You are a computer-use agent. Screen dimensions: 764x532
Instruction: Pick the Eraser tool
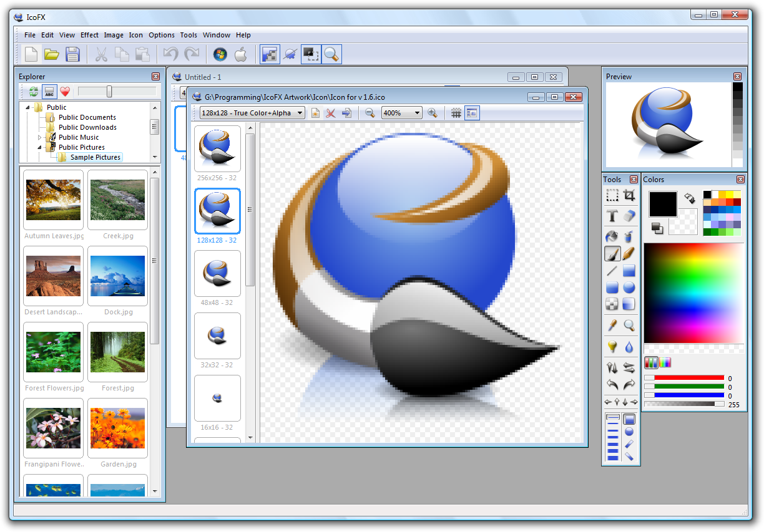(x=629, y=216)
